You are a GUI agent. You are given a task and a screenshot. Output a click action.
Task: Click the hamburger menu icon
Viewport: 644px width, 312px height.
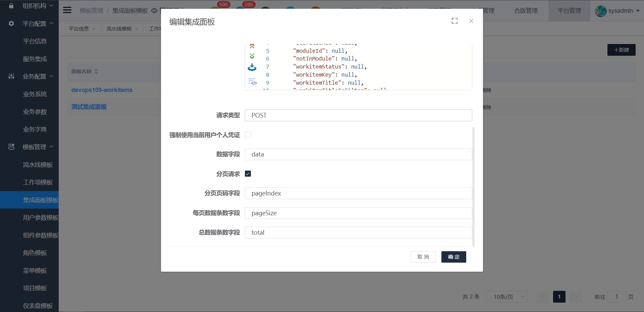(67, 10)
